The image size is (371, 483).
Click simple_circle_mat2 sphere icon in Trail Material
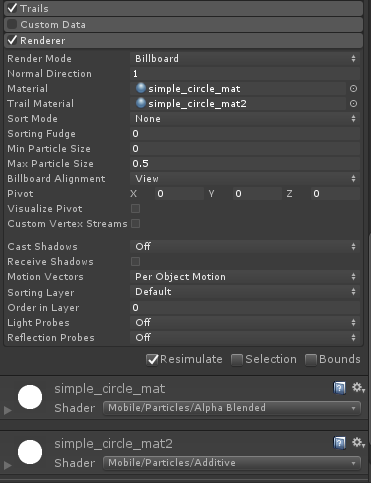tap(141, 103)
